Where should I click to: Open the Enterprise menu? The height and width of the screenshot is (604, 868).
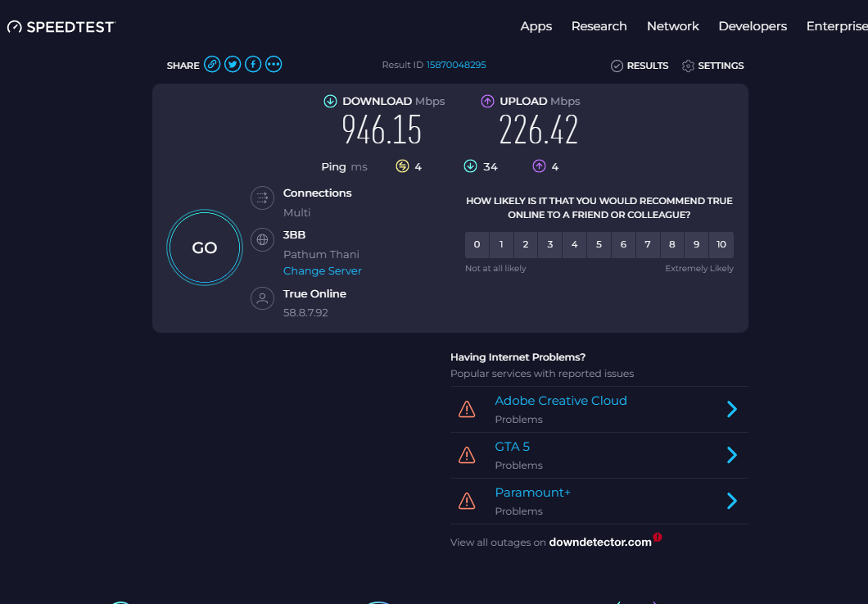(837, 26)
